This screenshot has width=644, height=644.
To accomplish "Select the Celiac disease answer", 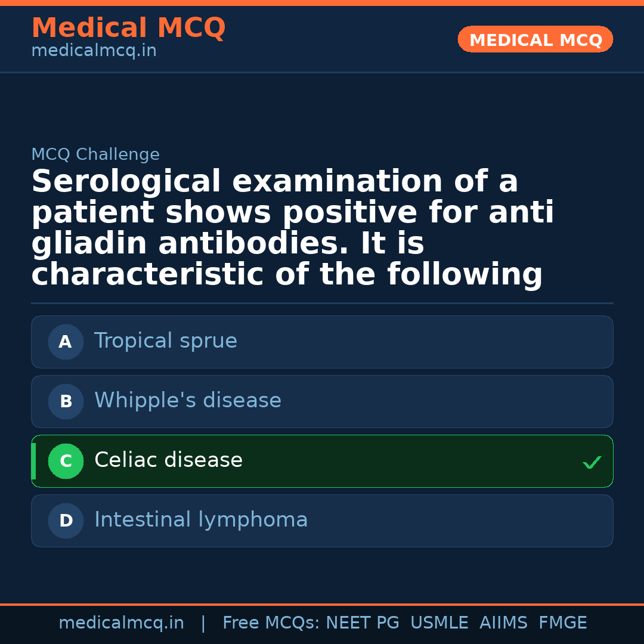I will [169, 460].
